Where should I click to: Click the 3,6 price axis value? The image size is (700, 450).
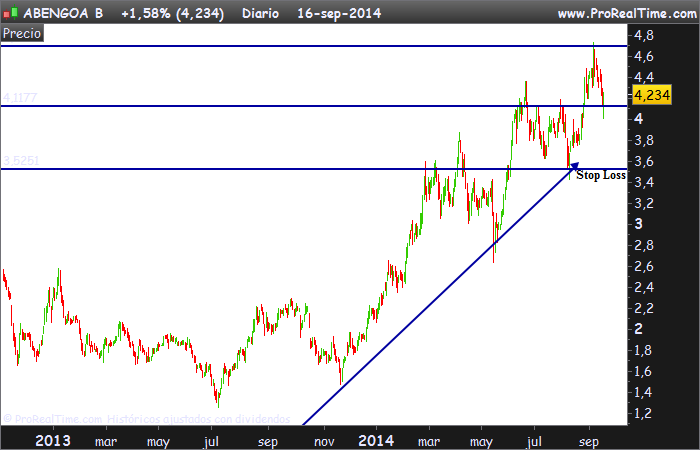[644, 161]
